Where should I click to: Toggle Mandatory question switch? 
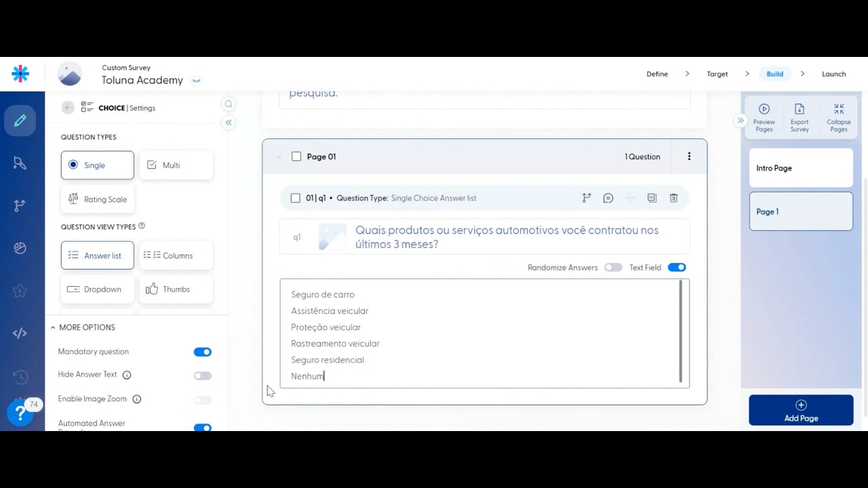pyautogui.click(x=202, y=352)
